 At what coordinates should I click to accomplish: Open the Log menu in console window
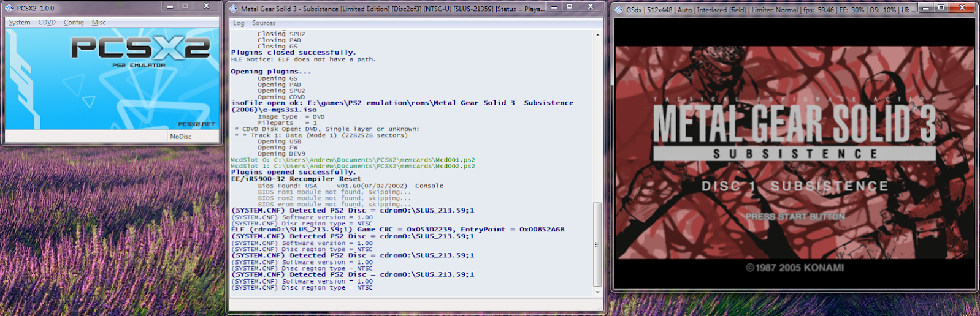[239, 23]
